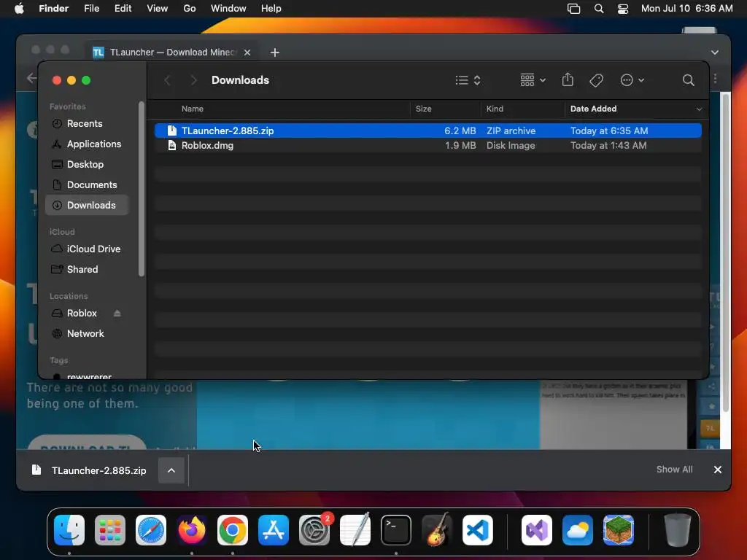Screen dimensions: 747x560
Task: Open the Help menu
Action: pos(271,9)
